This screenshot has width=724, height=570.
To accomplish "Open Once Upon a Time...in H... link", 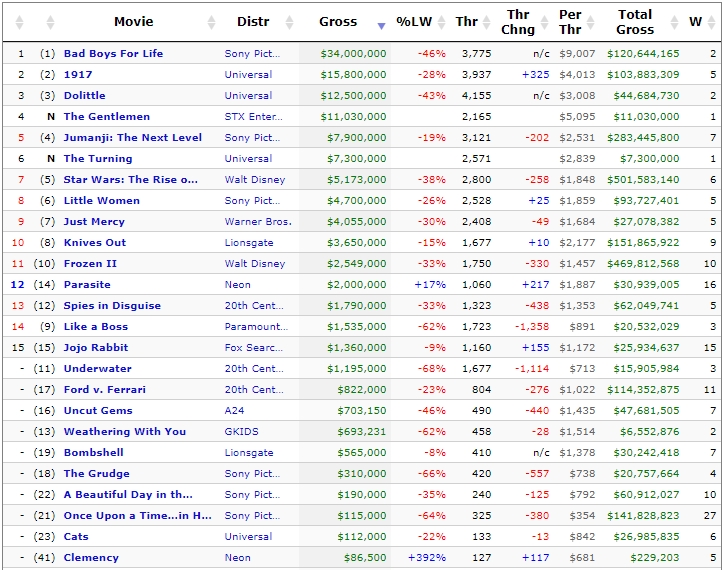I will pyautogui.click(x=138, y=516).
